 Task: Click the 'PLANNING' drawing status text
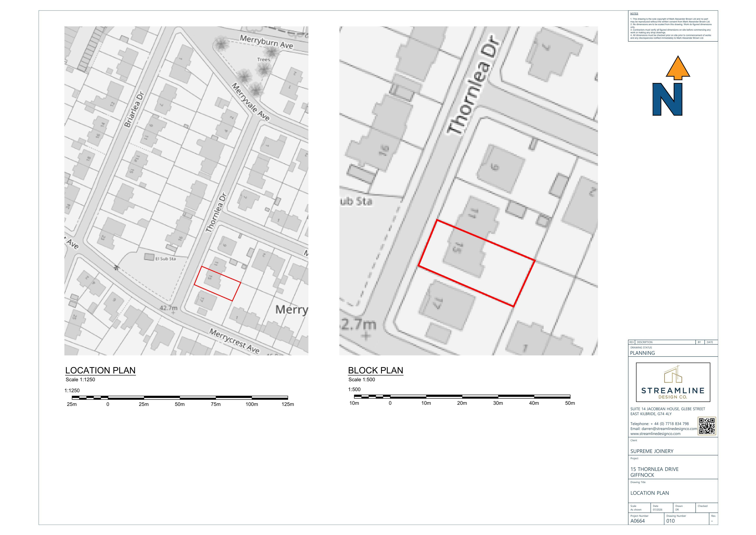pos(642,353)
